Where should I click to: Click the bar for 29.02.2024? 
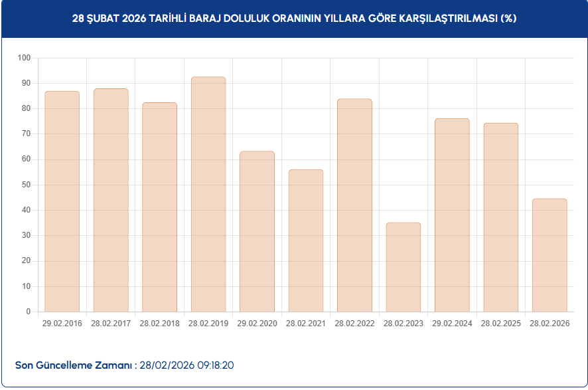(x=452, y=215)
